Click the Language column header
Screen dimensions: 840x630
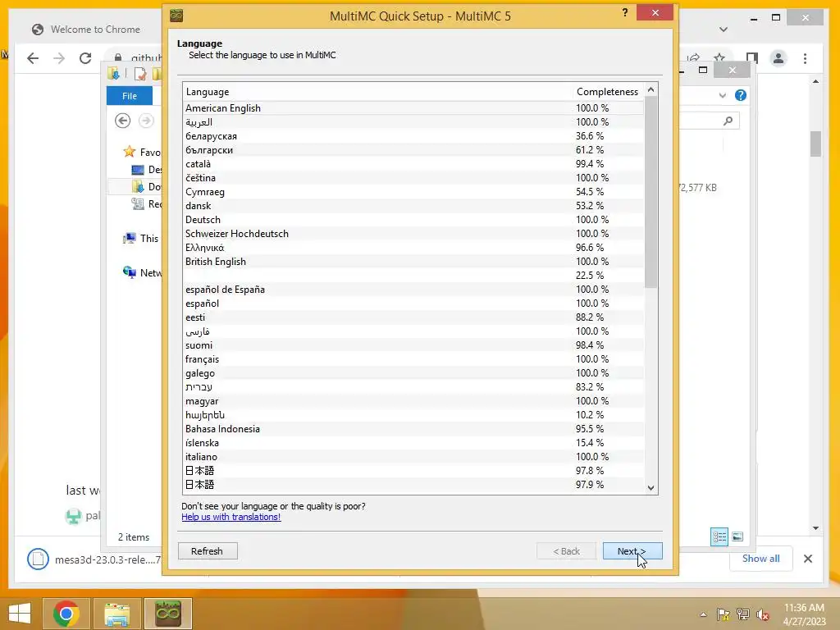pos(377,92)
